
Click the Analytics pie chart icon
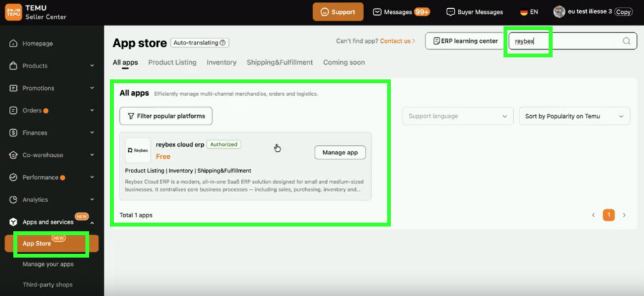[14, 200]
